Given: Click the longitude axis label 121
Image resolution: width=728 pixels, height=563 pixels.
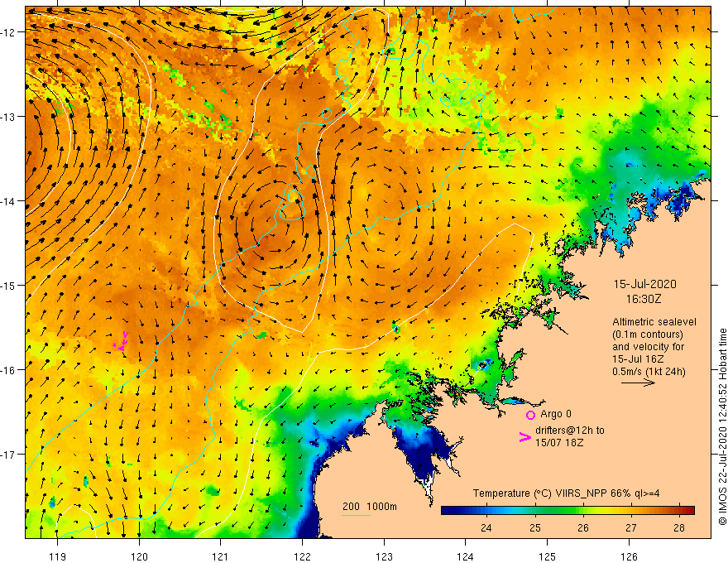Looking at the screenshot, I should tap(221, 556).
